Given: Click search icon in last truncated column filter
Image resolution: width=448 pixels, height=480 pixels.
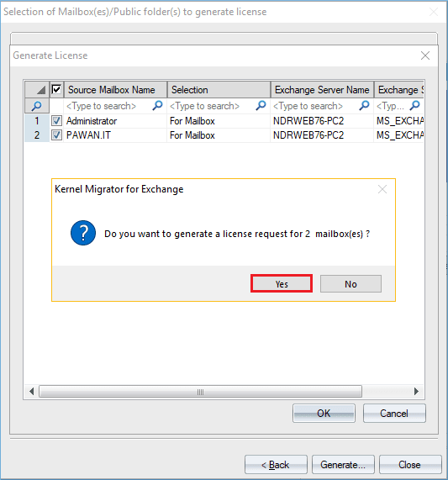Looking at the screenshot, I should pos(414,106).
